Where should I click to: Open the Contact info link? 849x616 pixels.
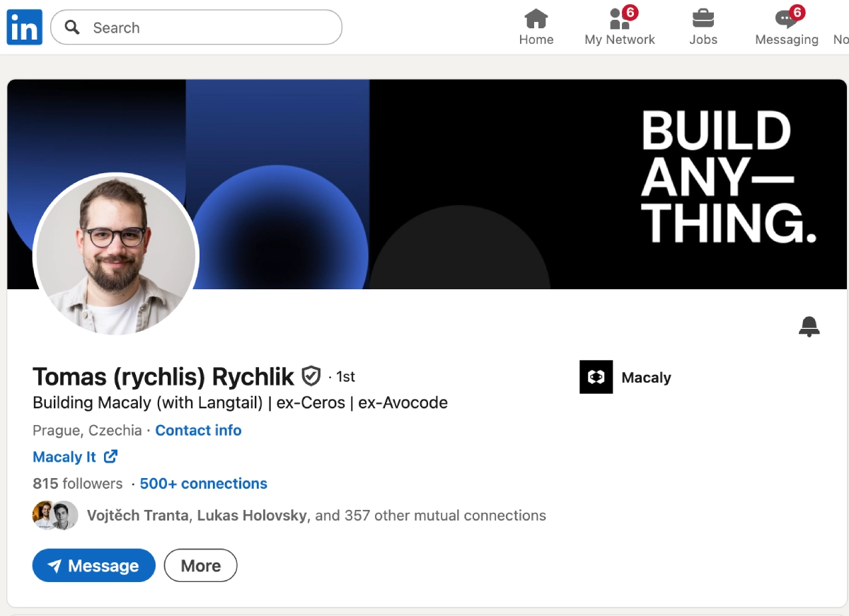(198, 430)
